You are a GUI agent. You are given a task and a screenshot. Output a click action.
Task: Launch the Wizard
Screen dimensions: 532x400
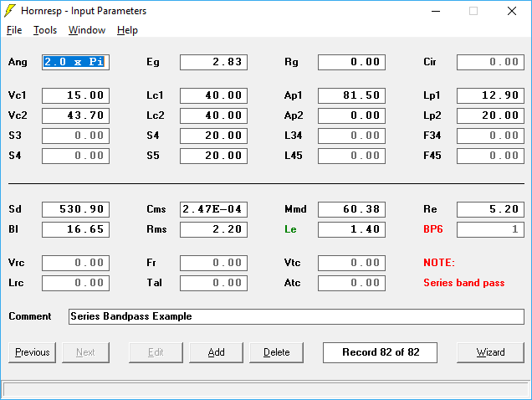click(x=491, y=352)
